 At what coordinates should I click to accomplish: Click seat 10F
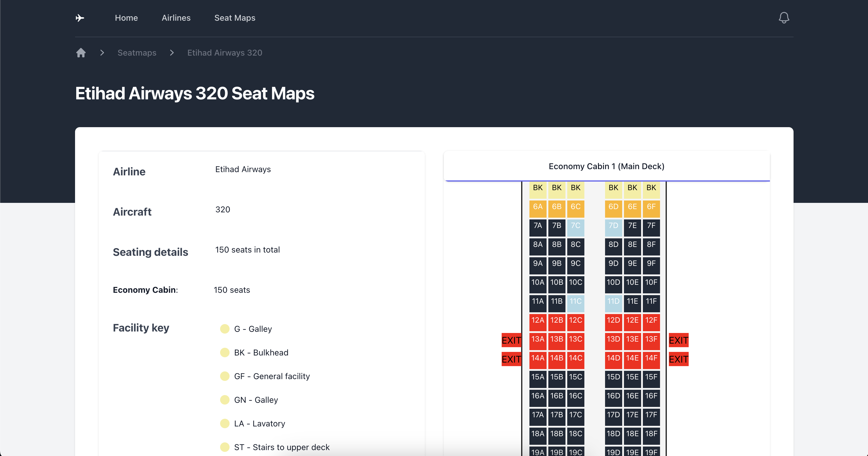[x=651, y=284]
